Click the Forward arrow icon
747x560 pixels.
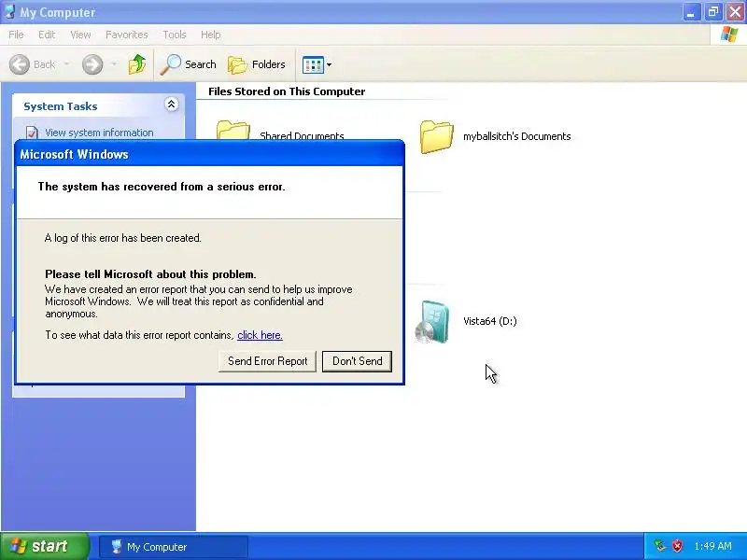[92, 64]
